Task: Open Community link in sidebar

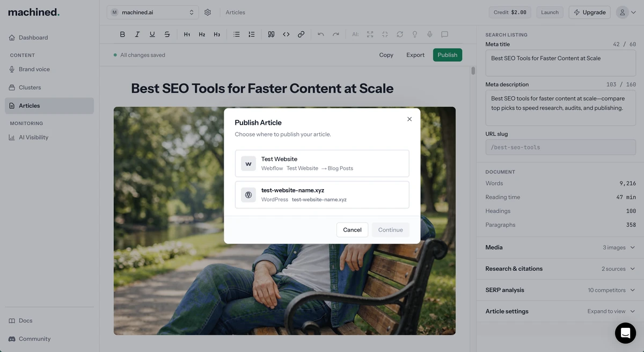Action: pos(49,339)
